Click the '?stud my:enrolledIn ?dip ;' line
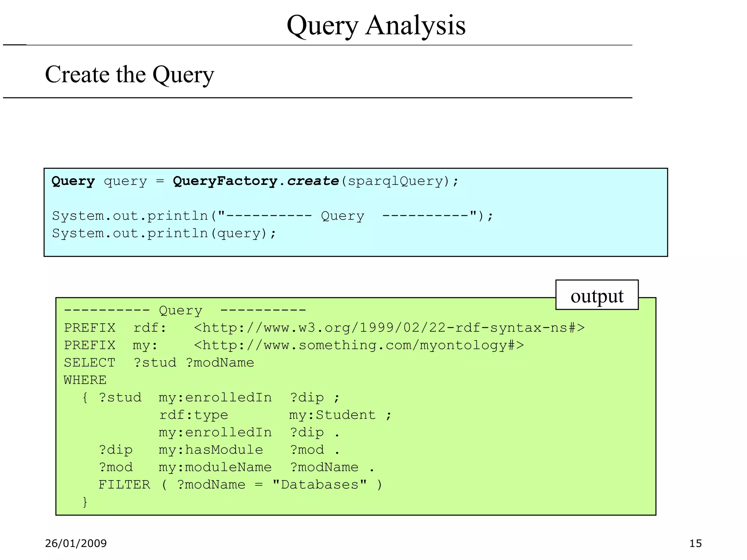 click(211, 398)
